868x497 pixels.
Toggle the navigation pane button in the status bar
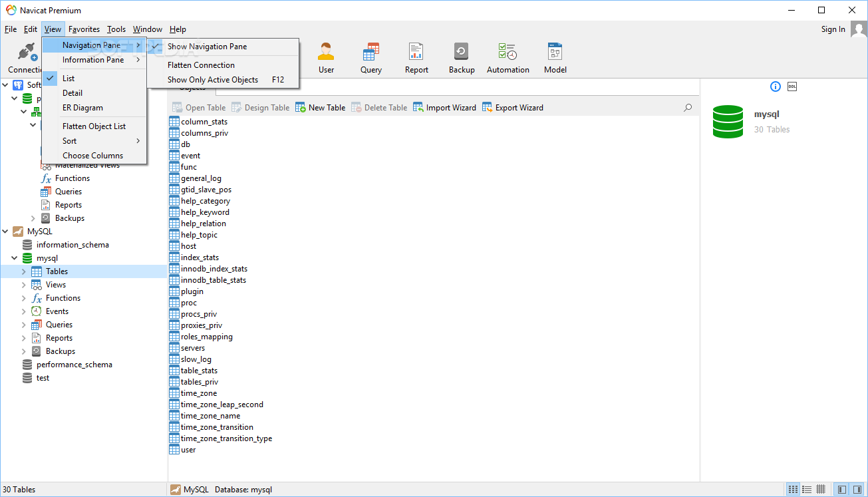click(842, 489)
